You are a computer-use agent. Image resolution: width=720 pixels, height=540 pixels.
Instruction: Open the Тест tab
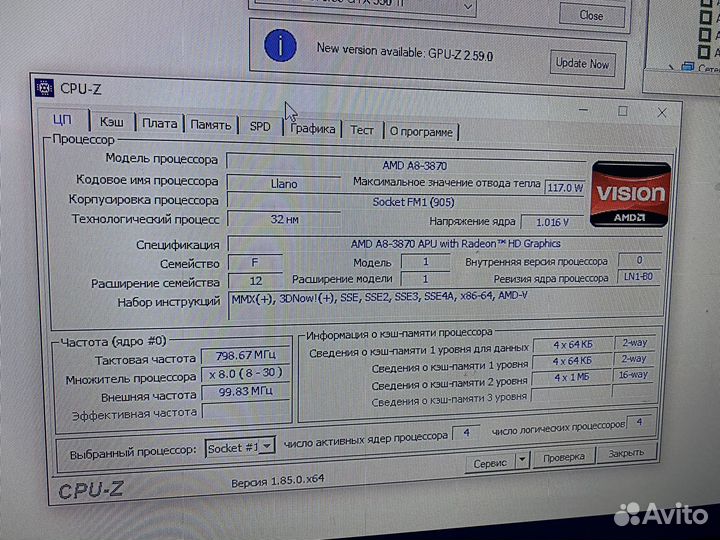point(362,130)
